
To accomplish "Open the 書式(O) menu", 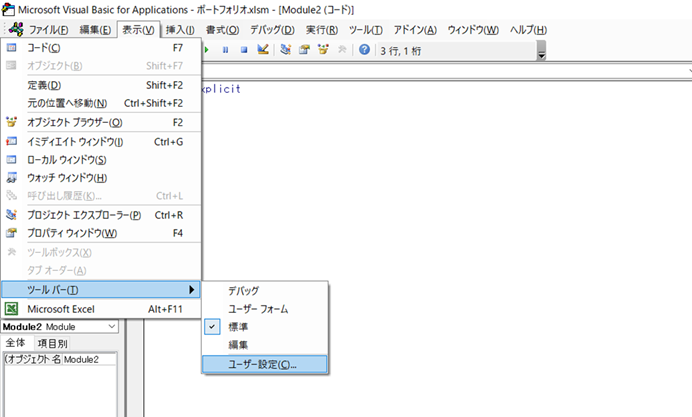I will point(222,30).
